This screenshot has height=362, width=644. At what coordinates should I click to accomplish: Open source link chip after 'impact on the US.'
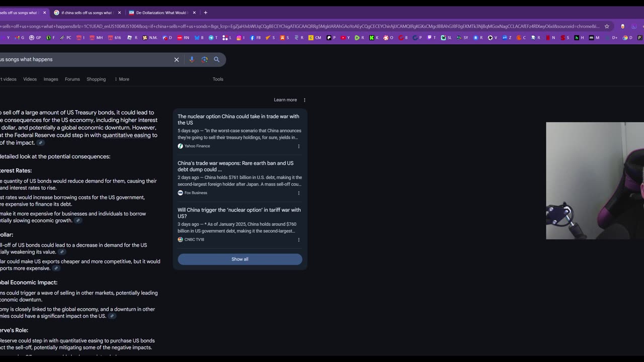coord(112,316)
